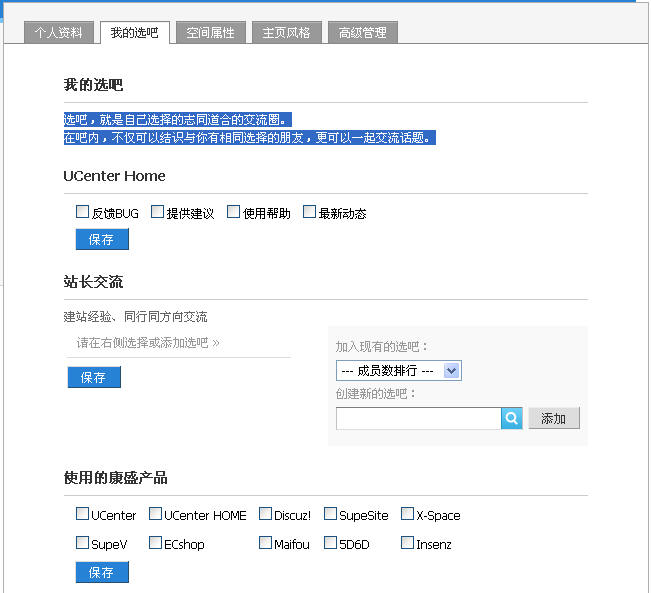Open the 成员数排行 dropdown
Viewport: 651px width, 593px height.
click(x=398, y=371)
